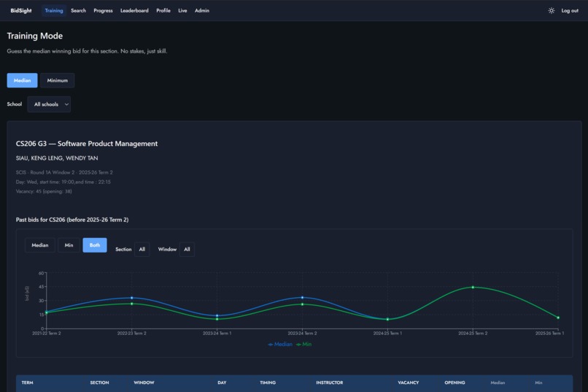Show only Median in chart

39,245
